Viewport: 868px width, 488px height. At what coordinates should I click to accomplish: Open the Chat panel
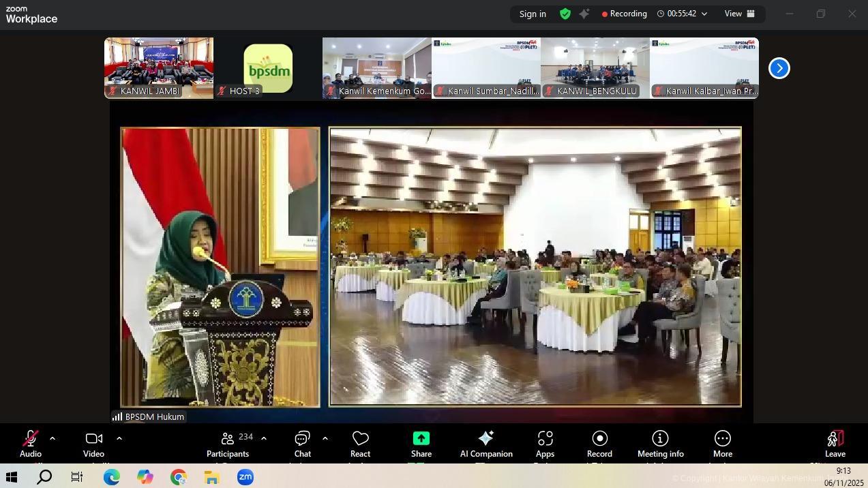(x=302, y=444)
